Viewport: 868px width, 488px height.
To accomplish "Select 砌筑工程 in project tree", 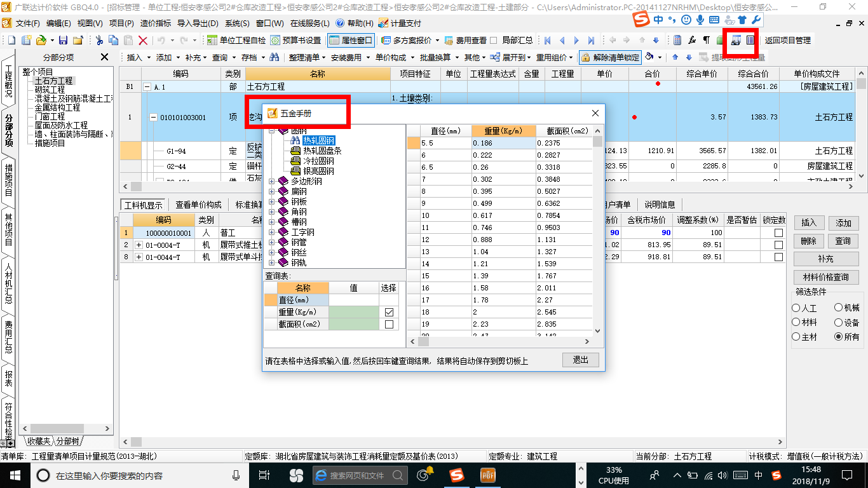I will click(50, 90).
